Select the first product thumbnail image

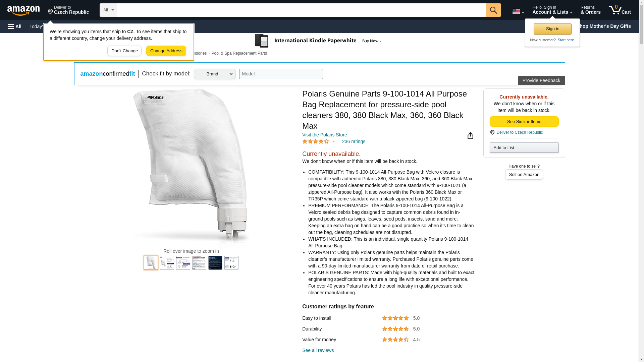(151, 263)
